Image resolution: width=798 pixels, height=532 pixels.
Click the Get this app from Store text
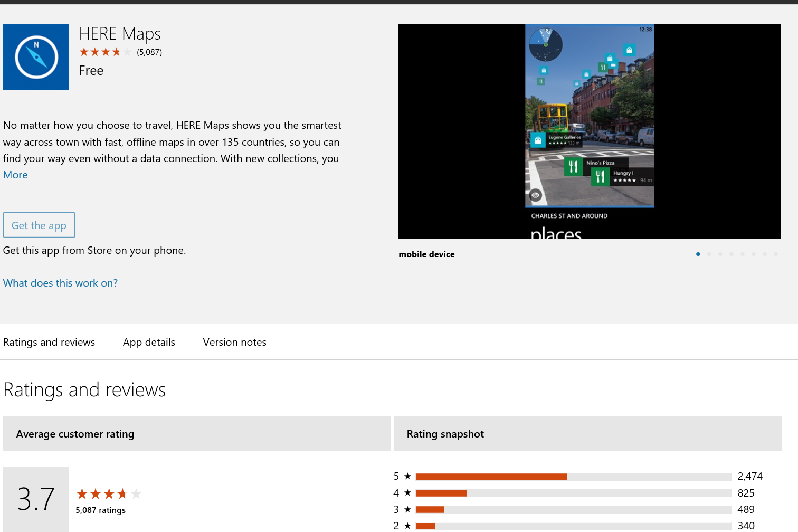94,250
